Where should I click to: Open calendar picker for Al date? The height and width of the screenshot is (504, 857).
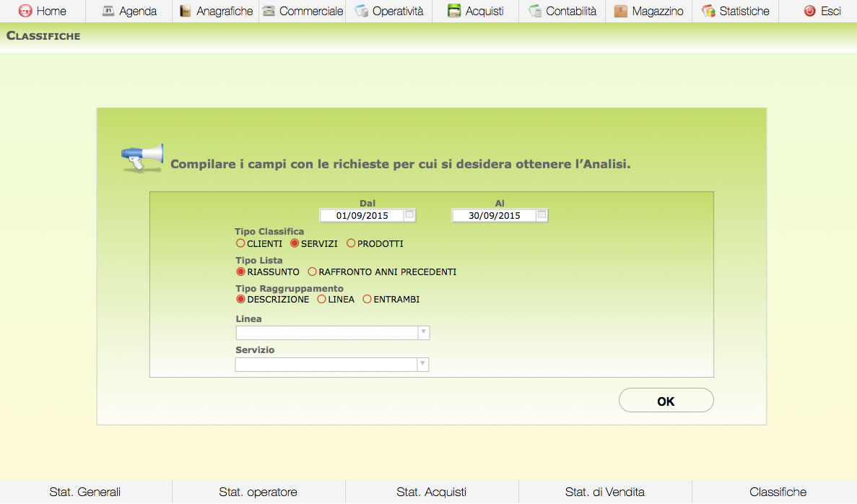point(541,215)
